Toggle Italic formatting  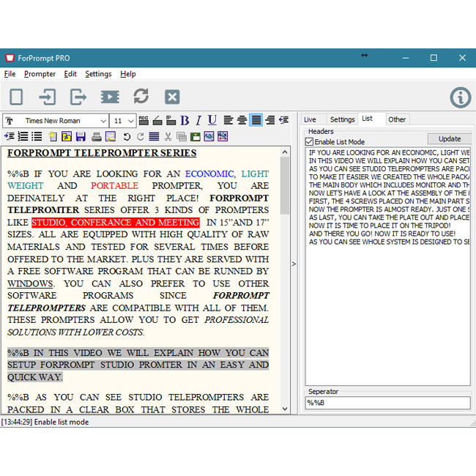coord(198,121)
